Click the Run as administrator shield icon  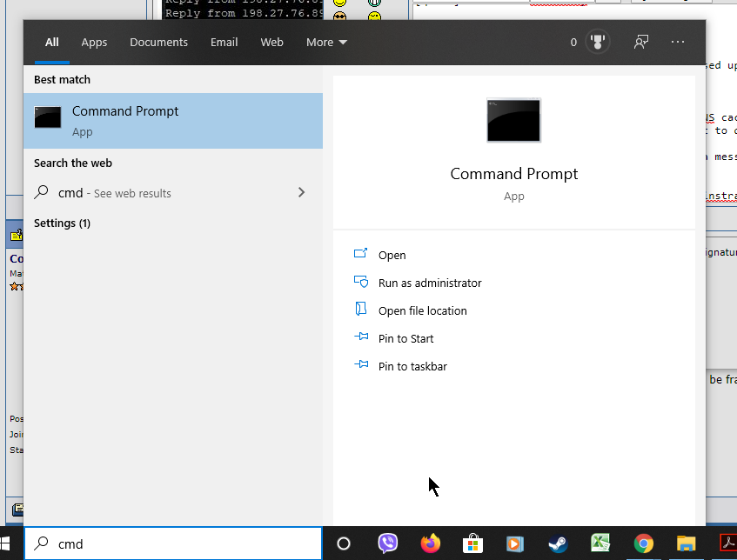[x=360, y=282]
